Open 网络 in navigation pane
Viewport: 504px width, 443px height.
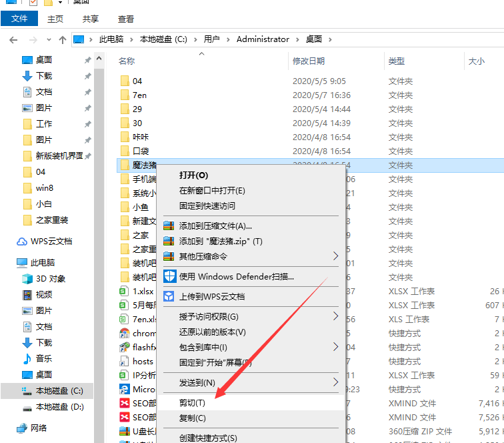[39, 428]
